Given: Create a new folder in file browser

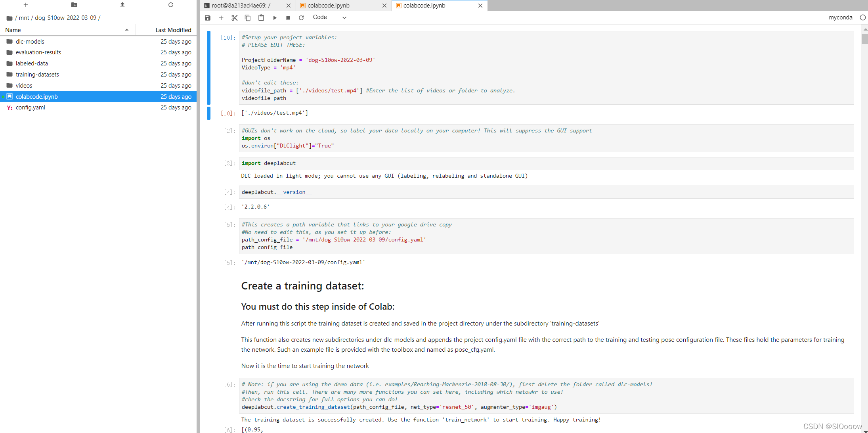Looking at the screenshot, I should point(74,5).
